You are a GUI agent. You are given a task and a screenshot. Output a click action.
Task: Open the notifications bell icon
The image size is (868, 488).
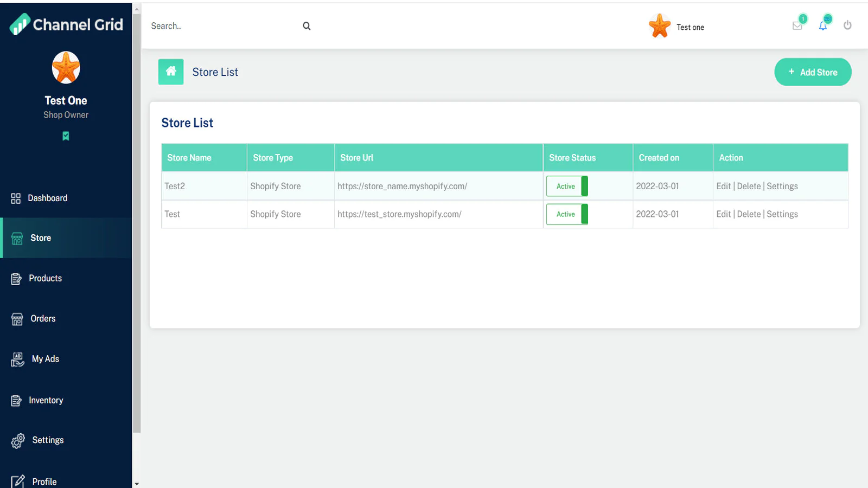click(823, 26)
